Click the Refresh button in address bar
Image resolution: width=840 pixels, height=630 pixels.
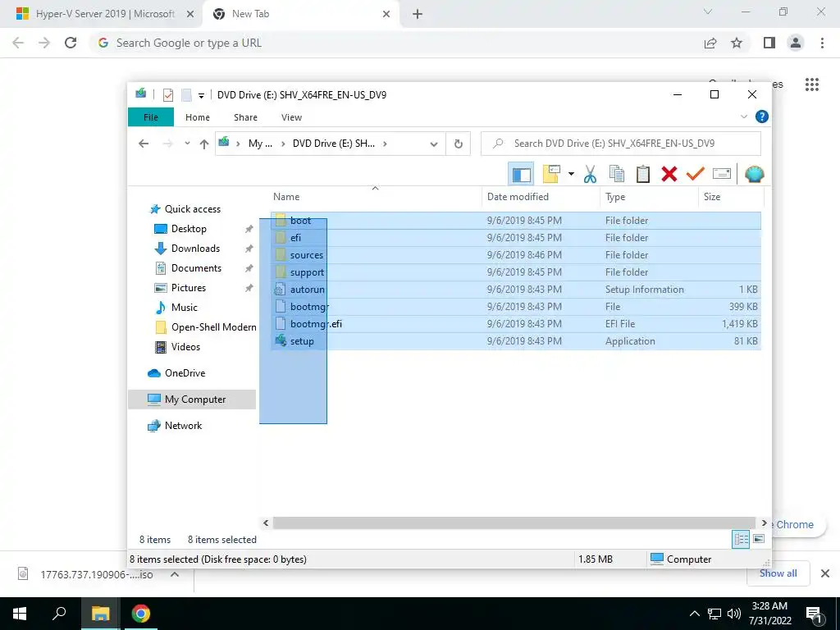coord(458,144)
